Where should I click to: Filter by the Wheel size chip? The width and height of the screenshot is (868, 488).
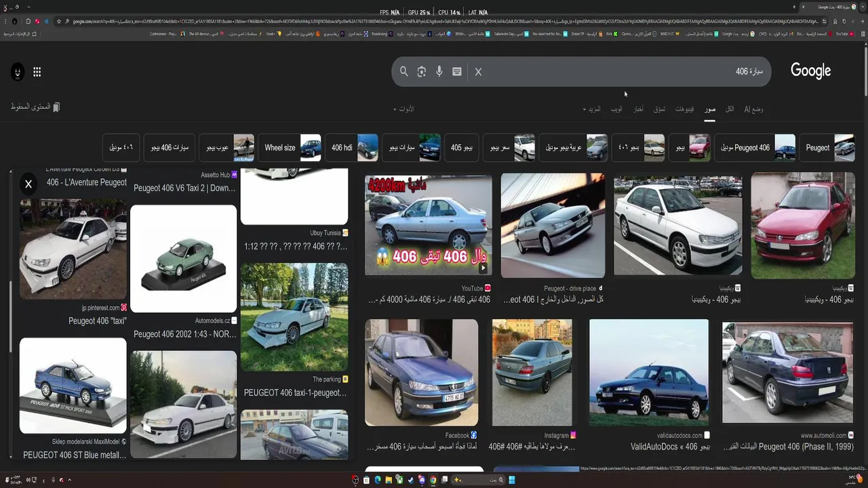pyautogui.click(x=290, y=148)
